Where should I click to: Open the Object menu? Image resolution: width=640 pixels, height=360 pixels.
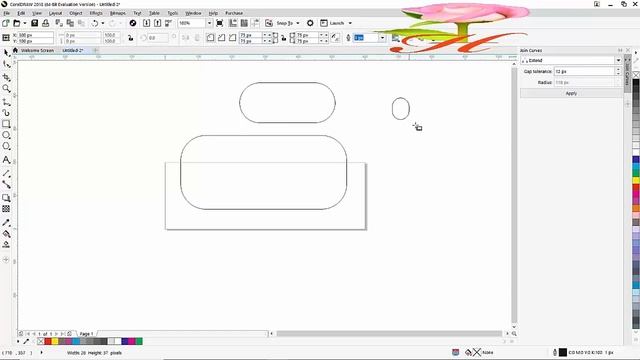[76, 13]
